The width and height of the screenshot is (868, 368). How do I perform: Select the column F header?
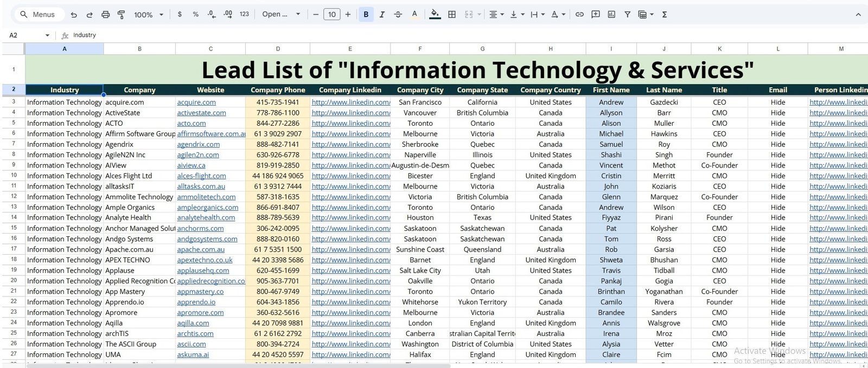point(420,49)
